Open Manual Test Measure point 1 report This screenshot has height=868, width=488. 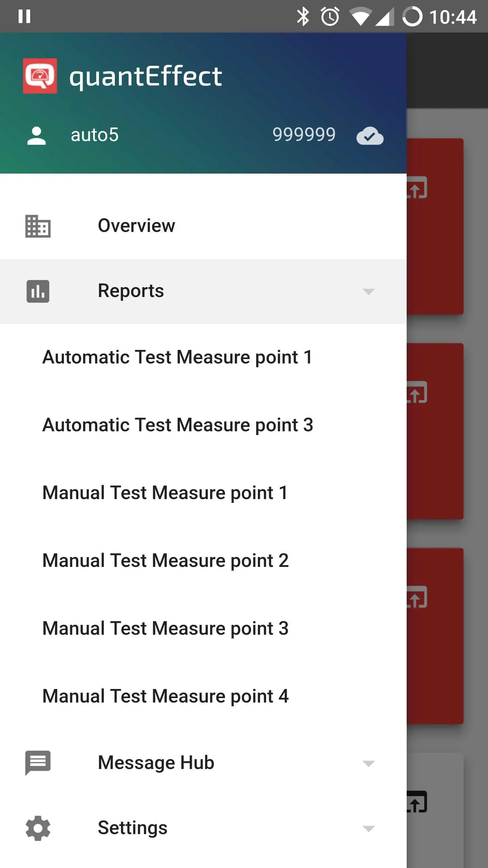pos(203,493)
